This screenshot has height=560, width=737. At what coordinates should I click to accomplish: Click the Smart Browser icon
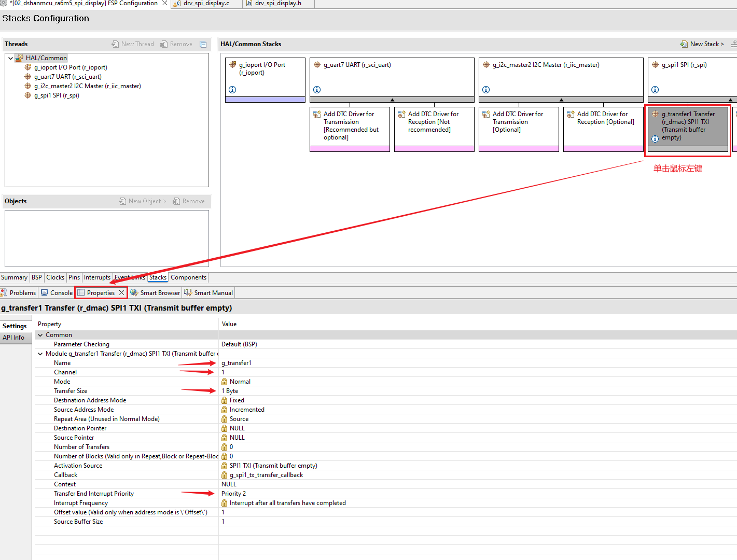134,292
